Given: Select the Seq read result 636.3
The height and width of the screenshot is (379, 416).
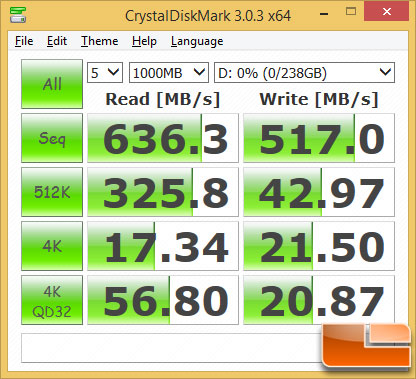Looking at the screenshot, I should pos(163,138).
